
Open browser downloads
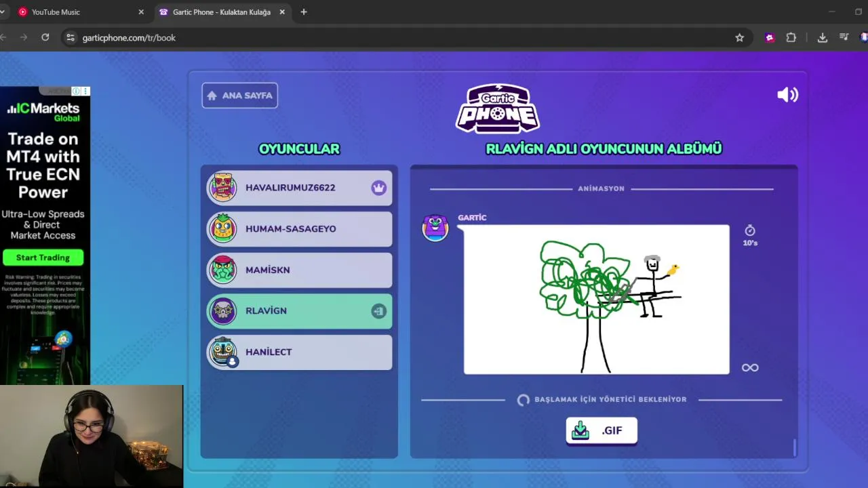(x=823, y=38)
